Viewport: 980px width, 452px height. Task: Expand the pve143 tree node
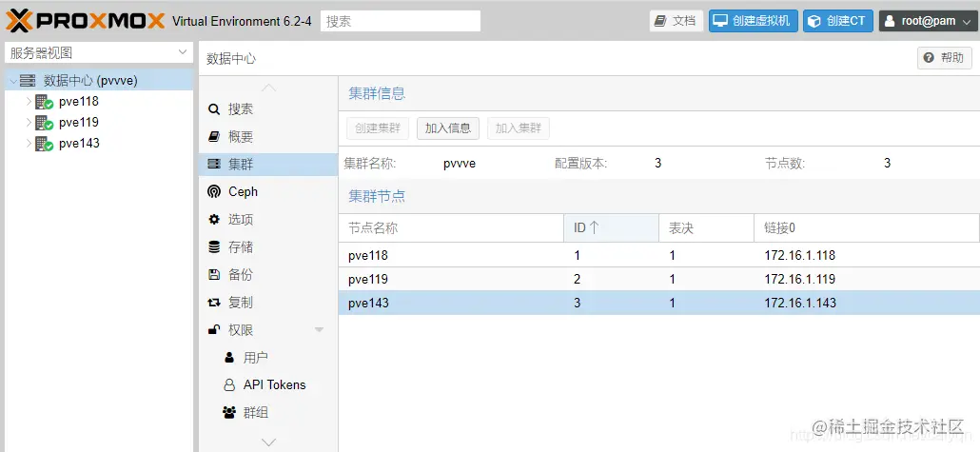pos(29,143)
